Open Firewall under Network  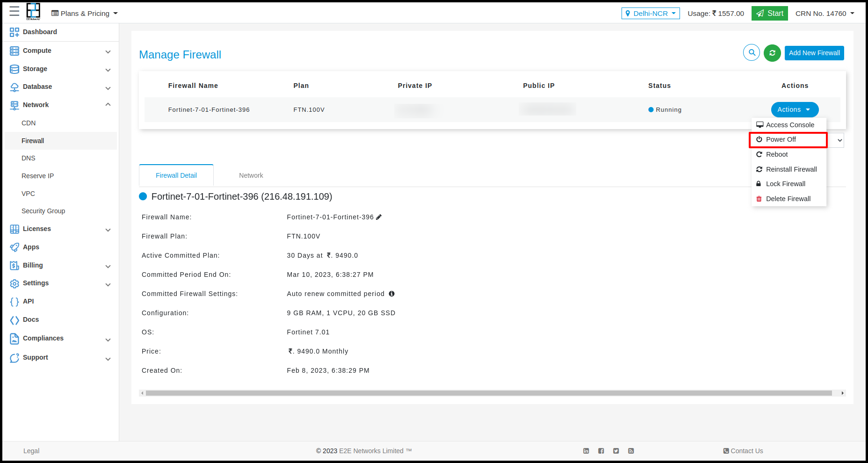[x=61, y=141]
